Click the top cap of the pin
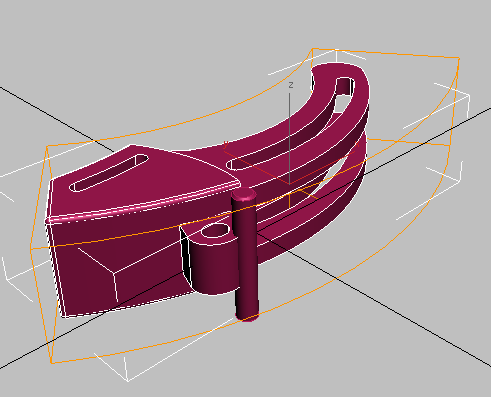491x397 pixels. (x=244, y=194)
